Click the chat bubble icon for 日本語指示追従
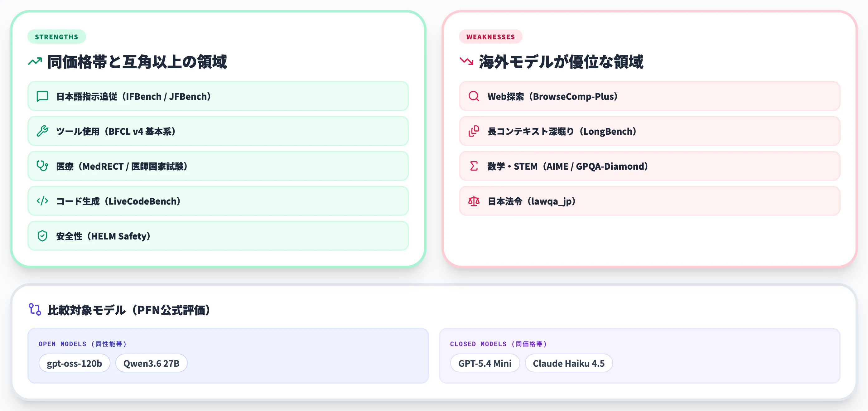 click(42, 96)
